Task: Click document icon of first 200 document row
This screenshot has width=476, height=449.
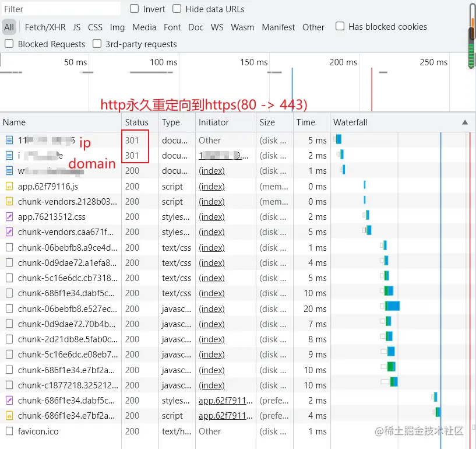Action: point(9,170)
